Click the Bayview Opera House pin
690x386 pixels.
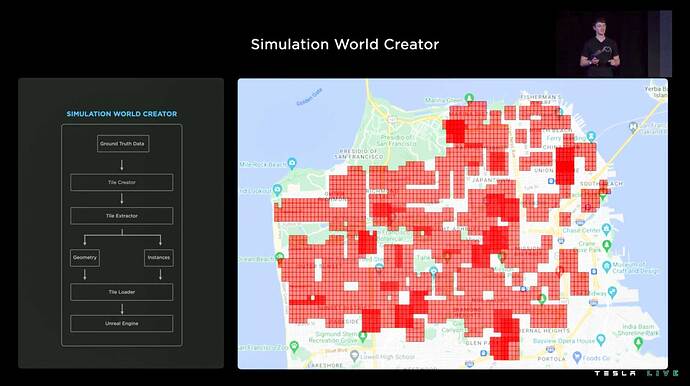click(601, 339)
